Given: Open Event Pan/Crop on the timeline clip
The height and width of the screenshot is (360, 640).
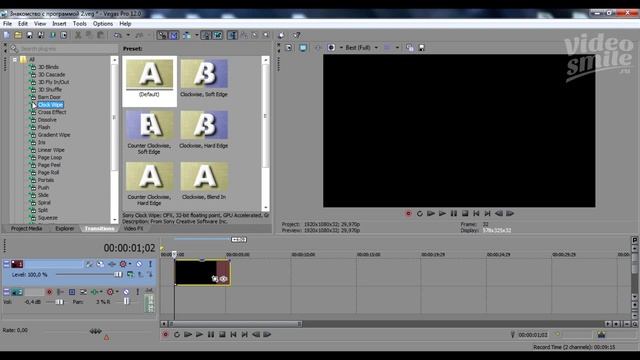Looking at the screenshot, I should 215,279.
